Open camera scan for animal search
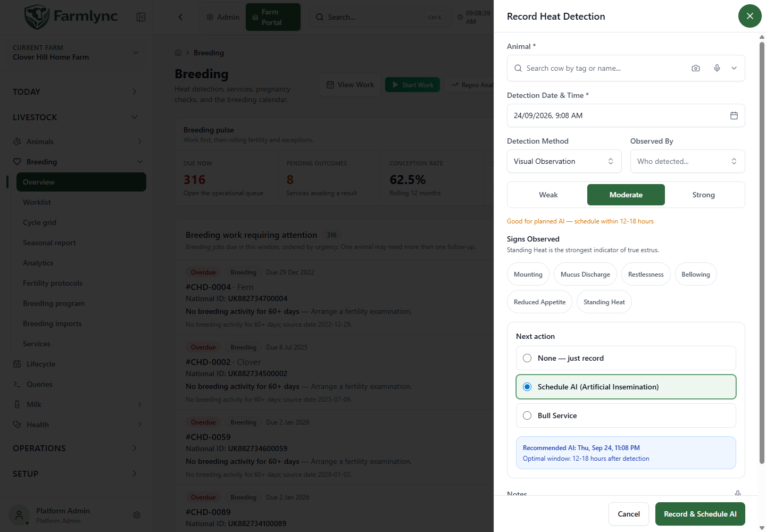Viewport: 766px width, 532px height. point(696,68)
